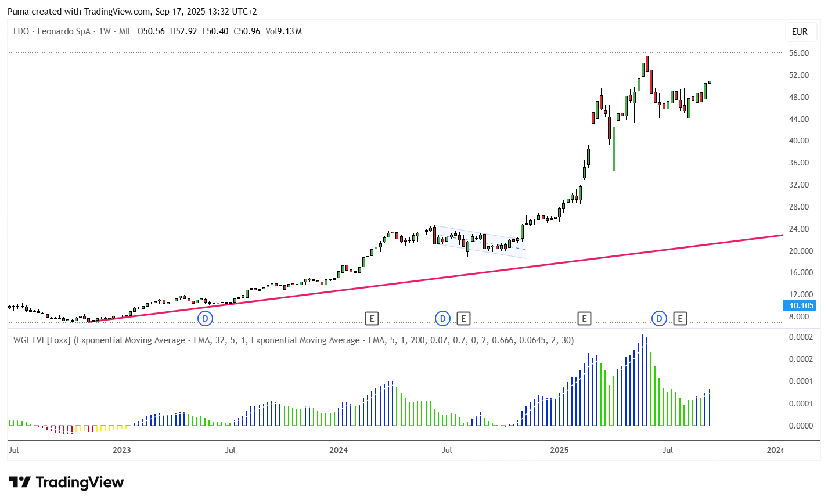Click the earnings marker just before 2024

coord(372,318)
